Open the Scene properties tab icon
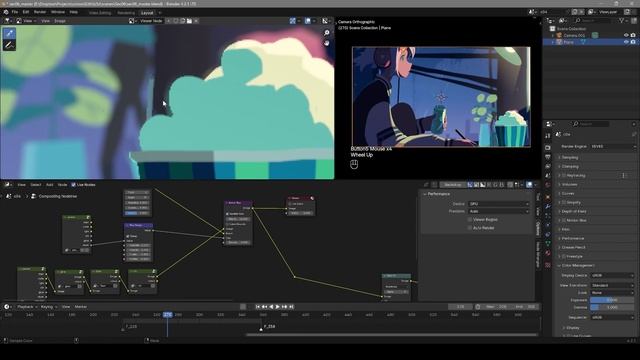The height and width of the screenshot is (360, 640). [x=548, y=176]
